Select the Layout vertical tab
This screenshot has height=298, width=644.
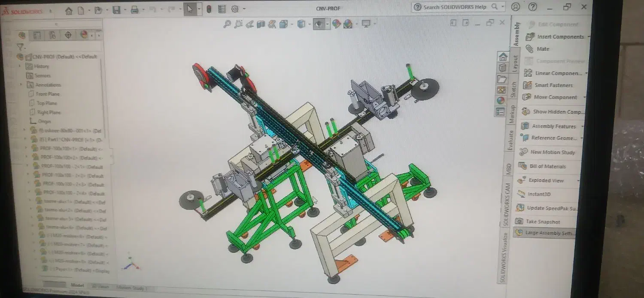516,64
